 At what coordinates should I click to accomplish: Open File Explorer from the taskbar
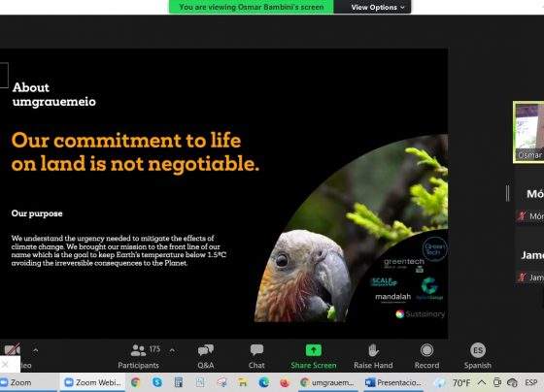(x=243, y=382)
